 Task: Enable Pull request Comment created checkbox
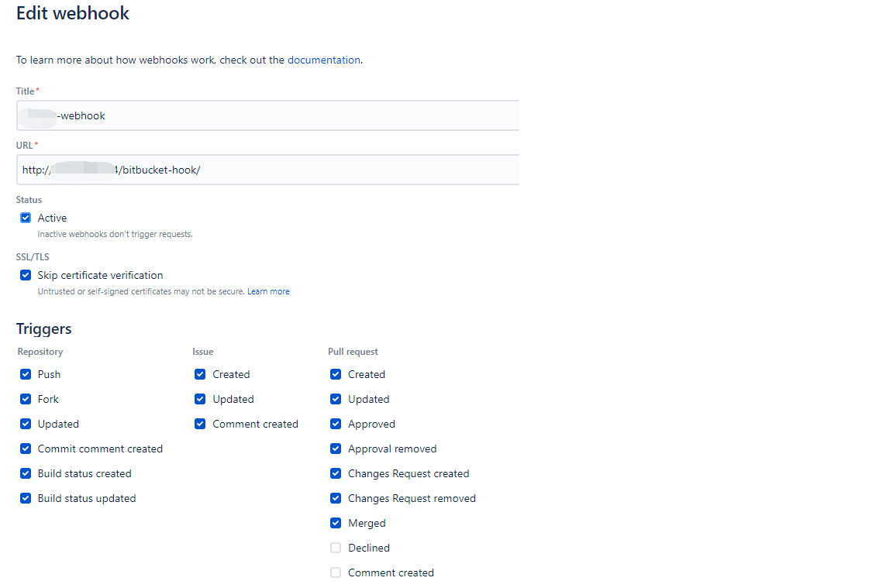tap(336, 573)
